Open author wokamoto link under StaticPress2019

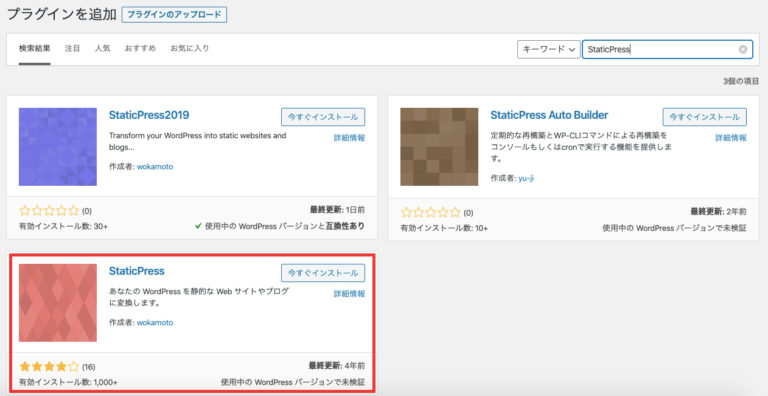(155, 167)
